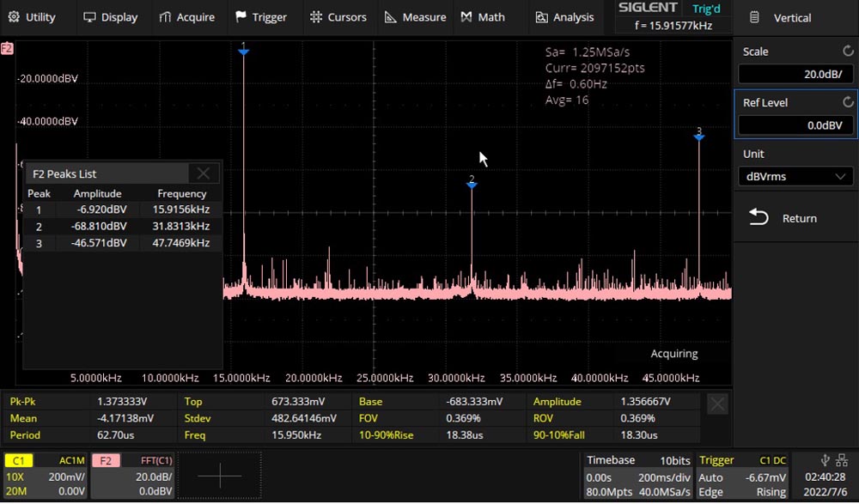
Task: Reset Scale with its circular knob icon
Action: point(848,52)
